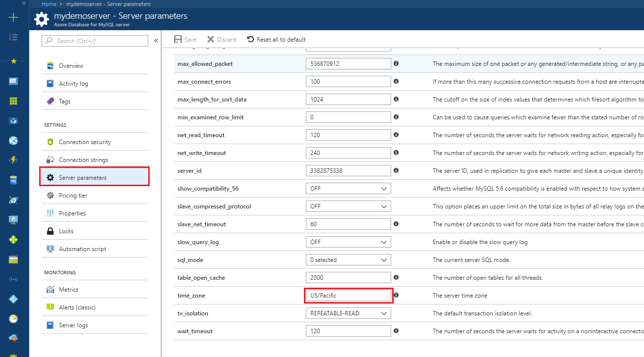Open Pricing tier settings
Image resolution: width=644 pixels, height=357 pixels.
(x=95, y=196)
